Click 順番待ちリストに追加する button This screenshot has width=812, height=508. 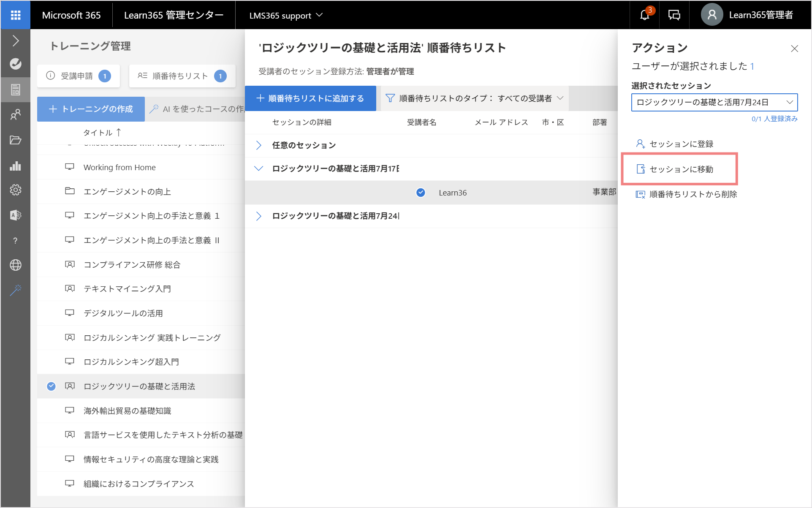pyautogui.click(x=310, y=98)
